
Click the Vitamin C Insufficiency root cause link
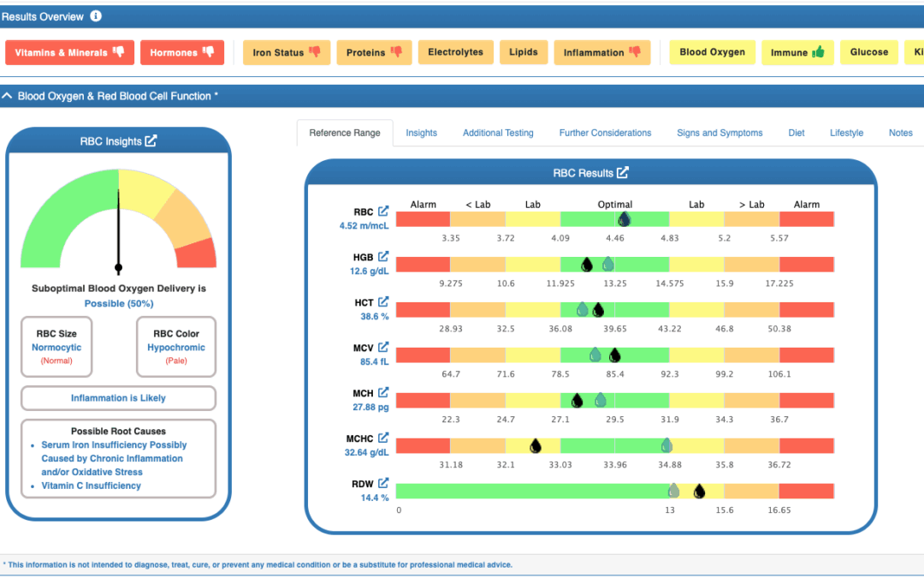point(91,486)
